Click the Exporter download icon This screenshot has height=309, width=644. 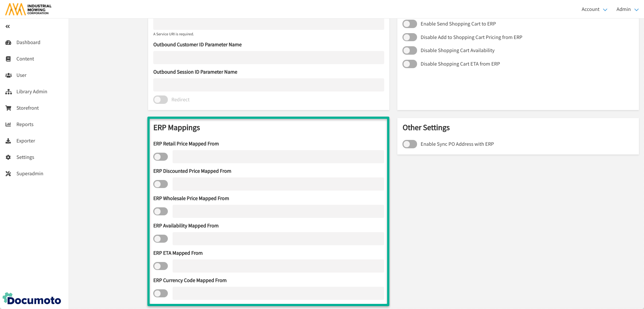(8, 141)
